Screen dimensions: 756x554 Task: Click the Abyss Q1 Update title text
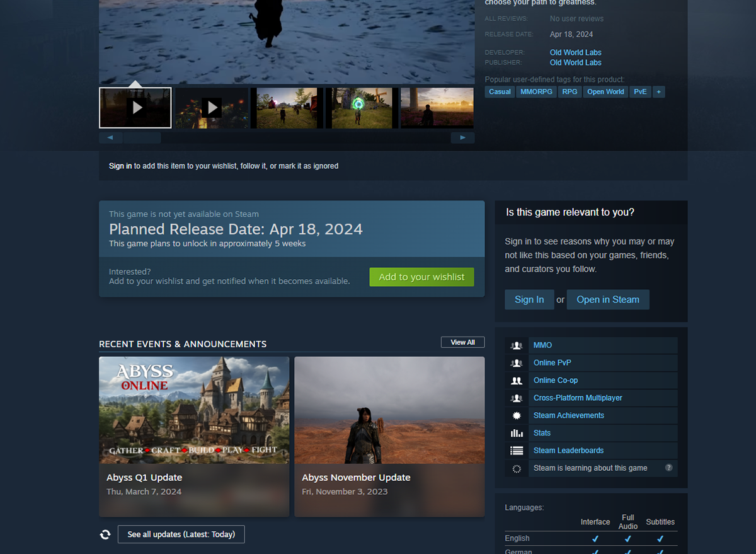point(144,478)
